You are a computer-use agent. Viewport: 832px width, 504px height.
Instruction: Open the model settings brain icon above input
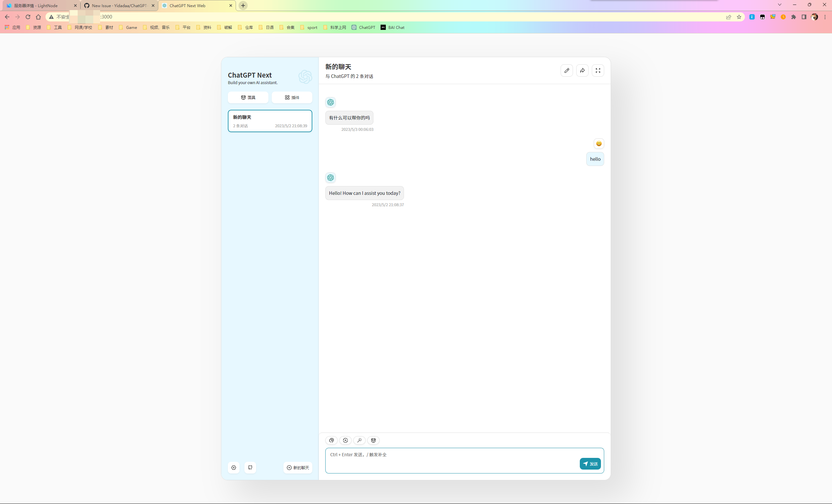pyautogui.click(x=331, y=441)
